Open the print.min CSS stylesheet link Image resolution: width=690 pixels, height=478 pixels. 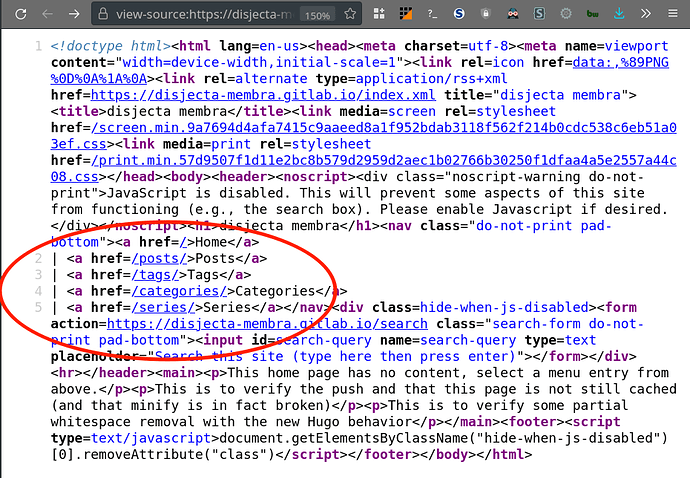coord(384,160)
